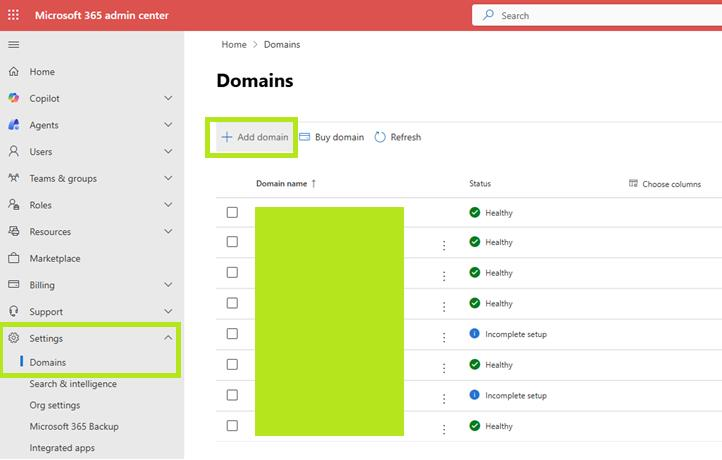Click Domains breadcrumb text
The image size is (722, 460).
pyautogui.click(x=282, y=45)
